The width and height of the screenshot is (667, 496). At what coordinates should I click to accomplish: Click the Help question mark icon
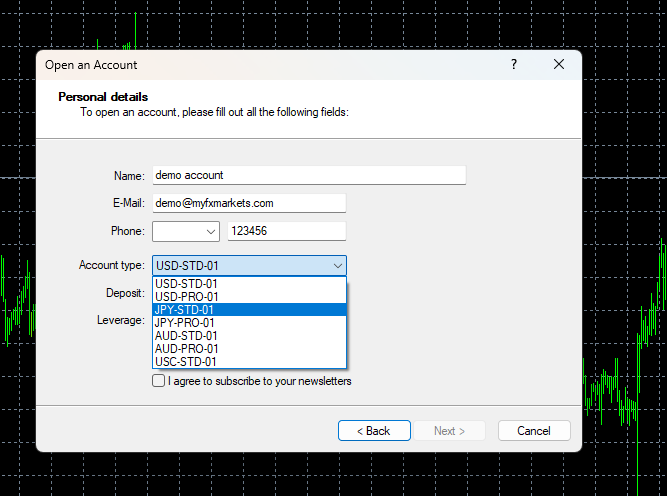coord(514,65)
